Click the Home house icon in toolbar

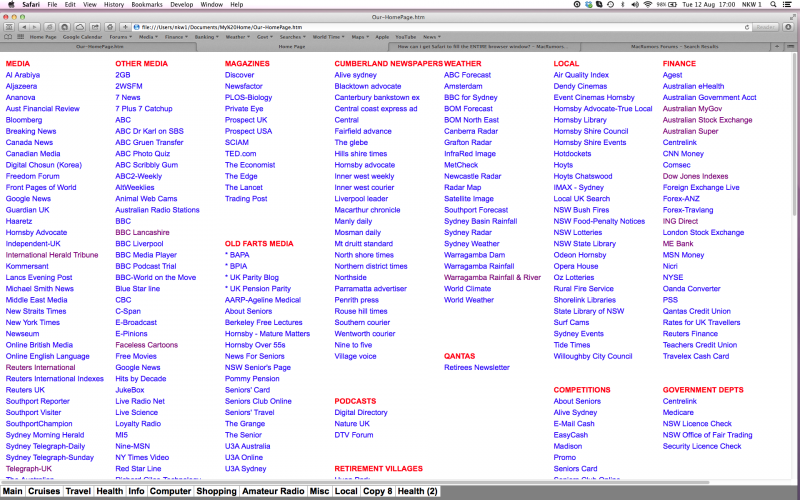pos(110,27)
